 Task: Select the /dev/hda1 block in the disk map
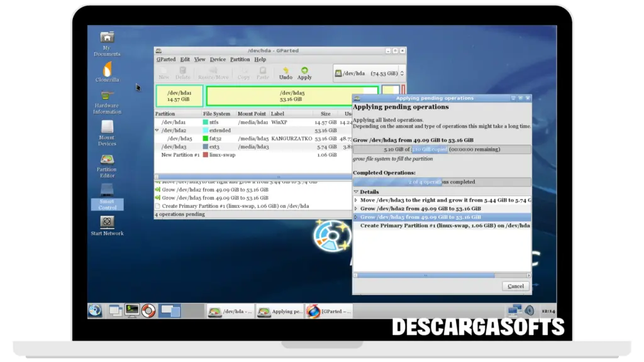[x=179, y=96]
